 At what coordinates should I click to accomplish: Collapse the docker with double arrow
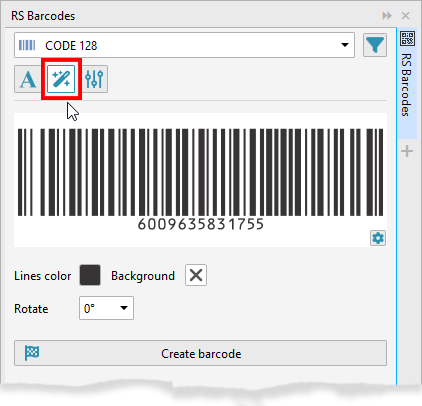[x=387, y=16]
